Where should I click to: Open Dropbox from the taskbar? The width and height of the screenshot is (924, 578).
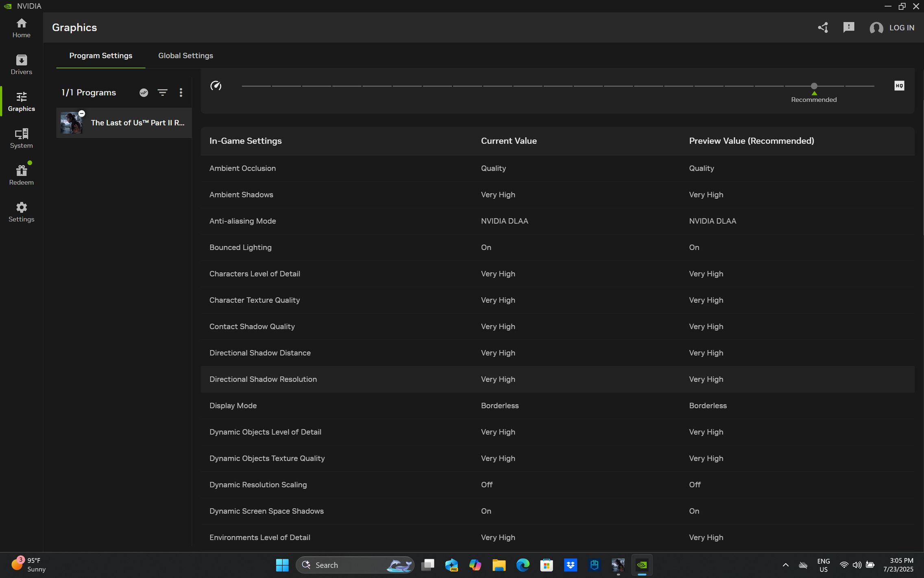[570, 565]
